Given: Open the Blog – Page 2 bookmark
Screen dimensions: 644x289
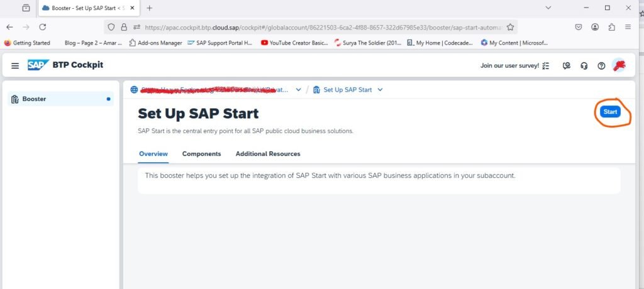Looking at the screenshot, I should (x=93, y=43).
